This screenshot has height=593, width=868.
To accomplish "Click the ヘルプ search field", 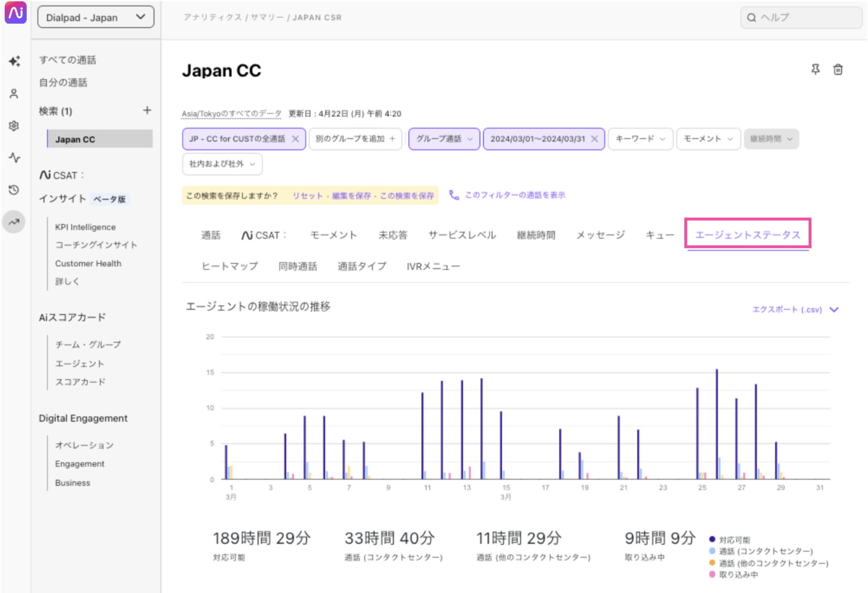I will tap(801, 18).
